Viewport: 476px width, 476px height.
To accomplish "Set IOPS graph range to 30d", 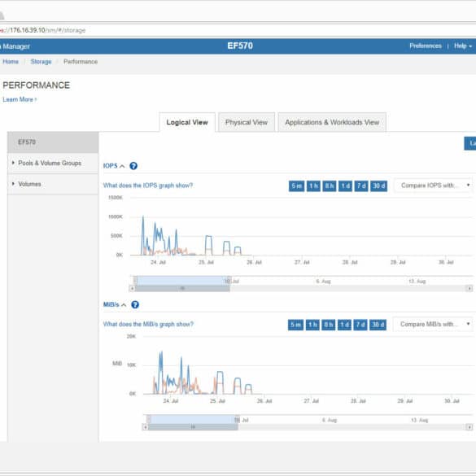I will [378, 186].
